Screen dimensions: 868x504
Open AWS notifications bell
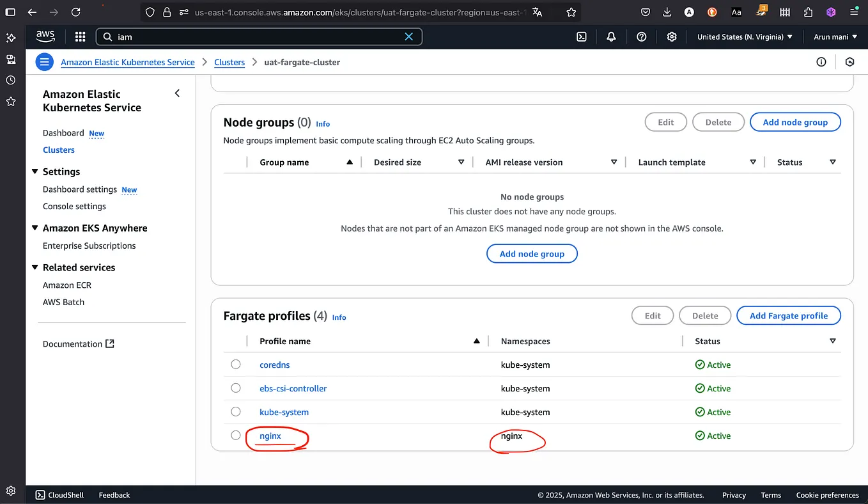click(611, 36)
